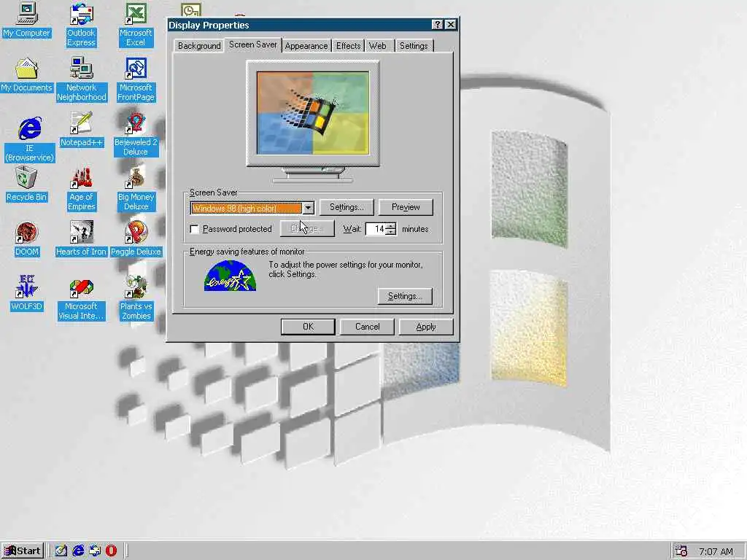The width and height of the screenshot is (747, 560).
Task: Click Internet Explorer quick launch icon
Action: [77, 551]
